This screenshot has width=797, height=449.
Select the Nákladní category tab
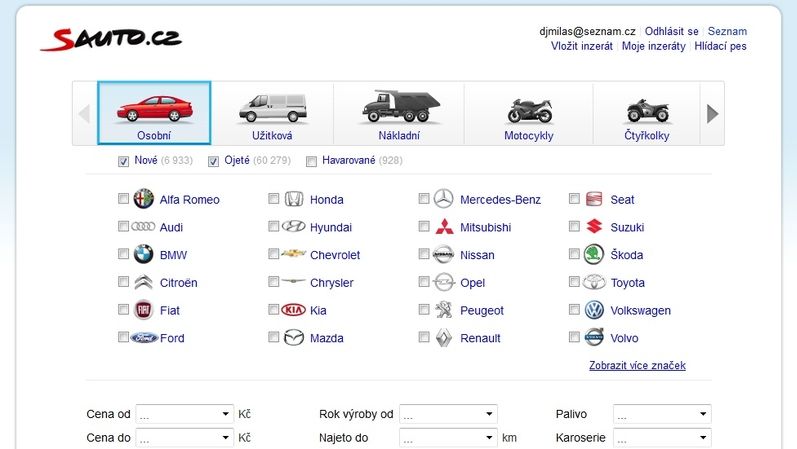pyautogui.click(x=399, y=113)
